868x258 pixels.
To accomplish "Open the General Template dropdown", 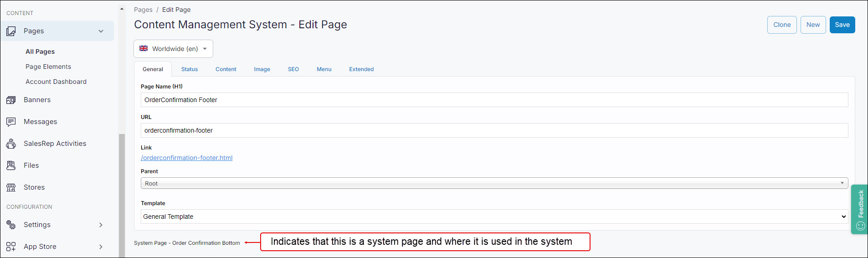I will point(494,217).
